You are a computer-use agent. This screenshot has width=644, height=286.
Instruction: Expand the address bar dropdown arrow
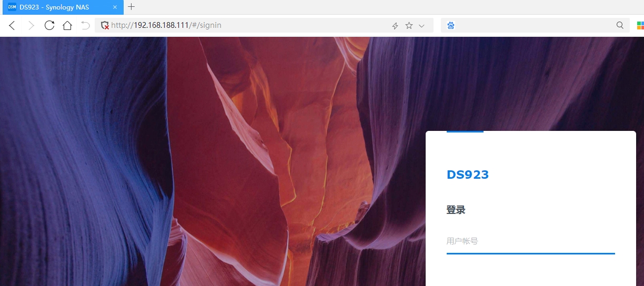[421, 26]
